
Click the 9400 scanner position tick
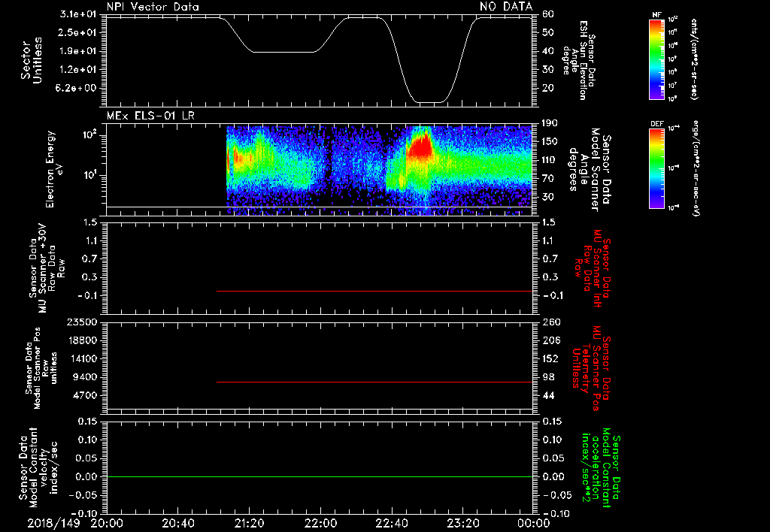pos(85,377)
